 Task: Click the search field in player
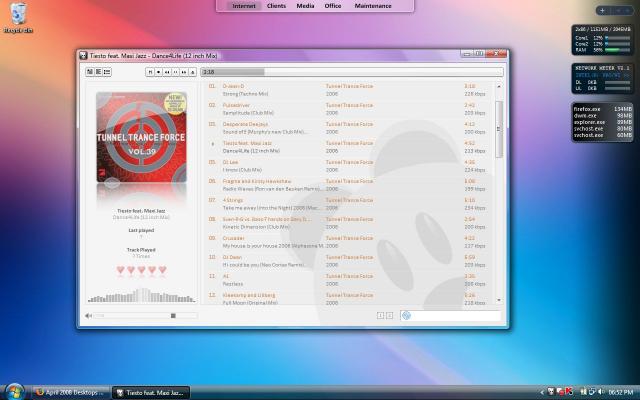(x=451, y=316)
